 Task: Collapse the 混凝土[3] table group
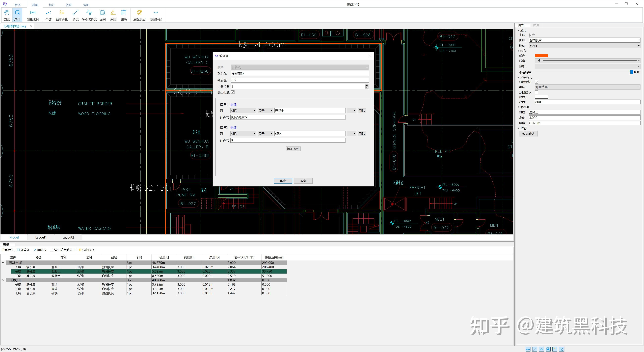coord(3,262)
